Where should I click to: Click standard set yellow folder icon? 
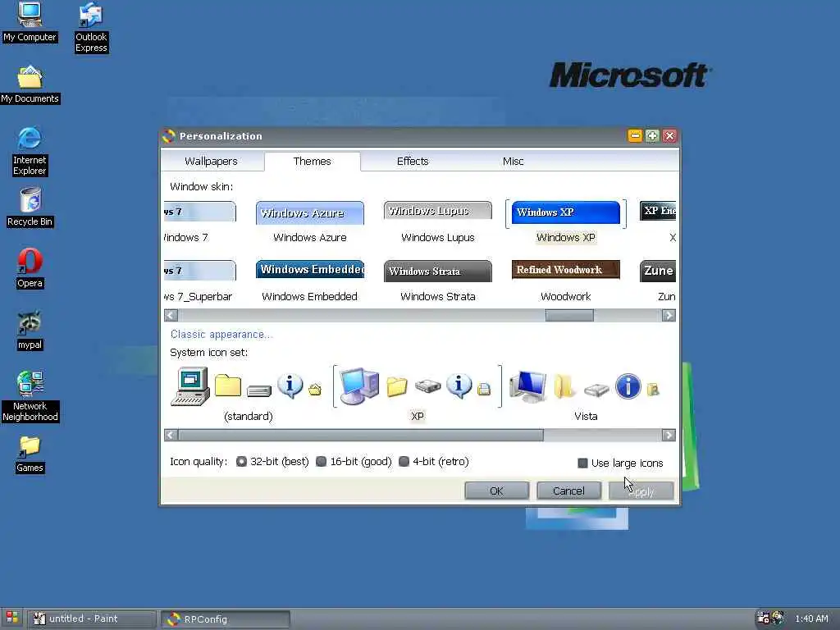pos(228,386)
